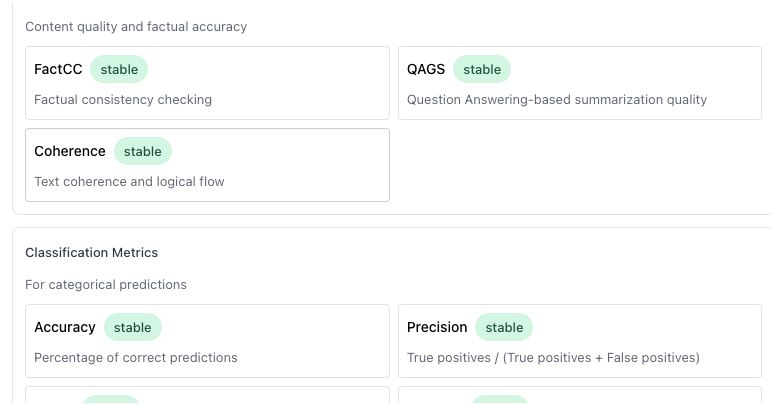The image size is (772, 405).
Task: Select the FactCC metric card title
Action: (x=58, y=69)
